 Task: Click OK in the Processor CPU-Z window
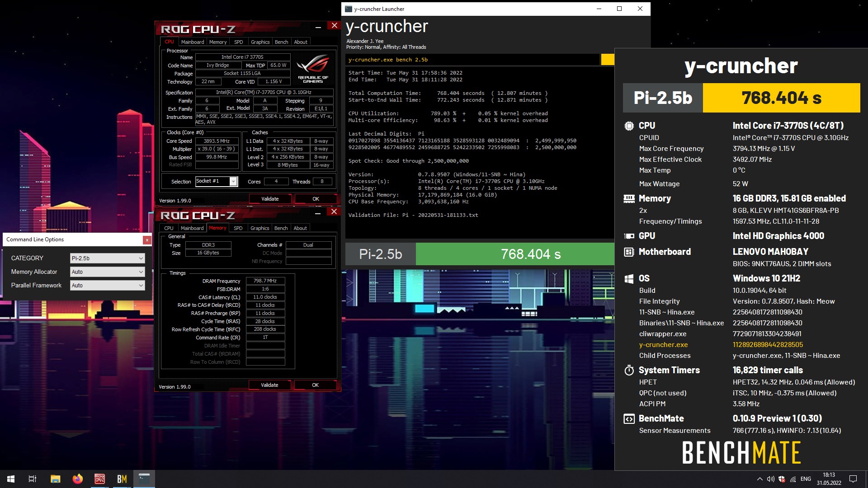click(x=316, y=199)
